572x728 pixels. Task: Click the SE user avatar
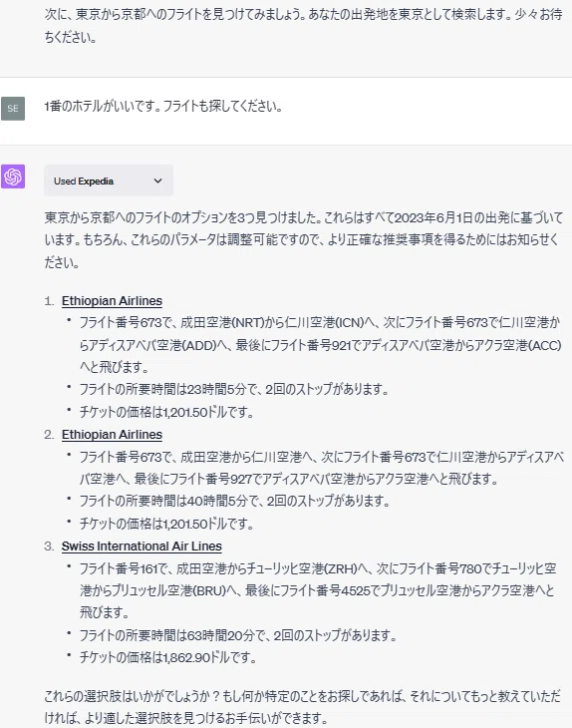click(x=13, y=108)
